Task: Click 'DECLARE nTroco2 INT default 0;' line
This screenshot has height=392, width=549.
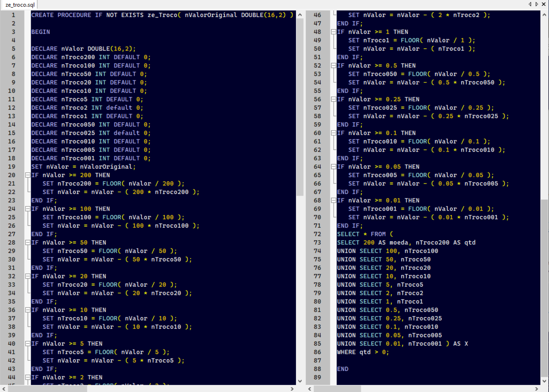Action: tap(87, 108)
